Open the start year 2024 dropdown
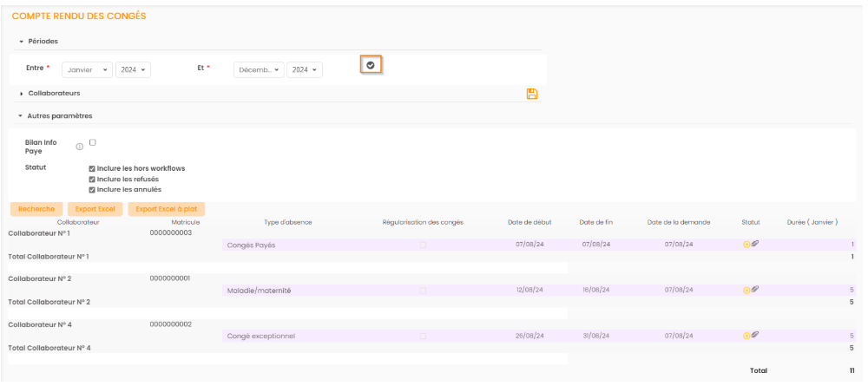The width and height of the screenshot is (868, 386). pyautogui.click(x=133, y=69)
